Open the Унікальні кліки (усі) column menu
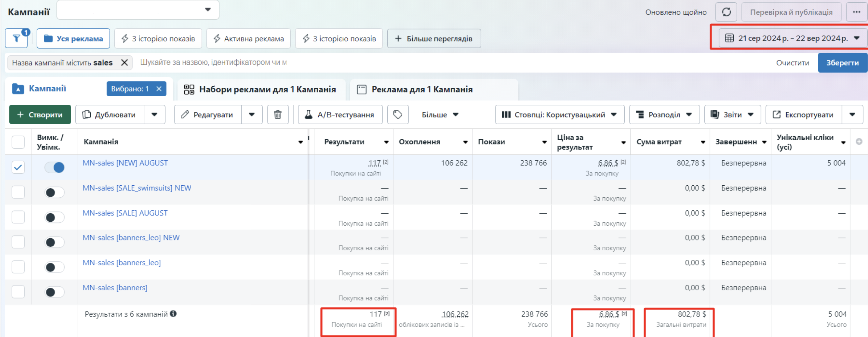The width and height of the screenshot is (868, 337). tap(843, 142)
